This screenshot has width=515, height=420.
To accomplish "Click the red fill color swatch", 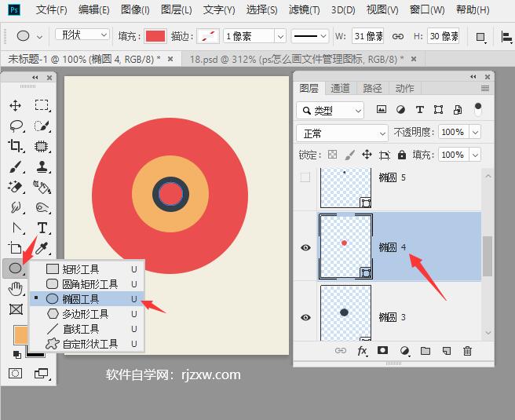I will (x=155, y=36).
